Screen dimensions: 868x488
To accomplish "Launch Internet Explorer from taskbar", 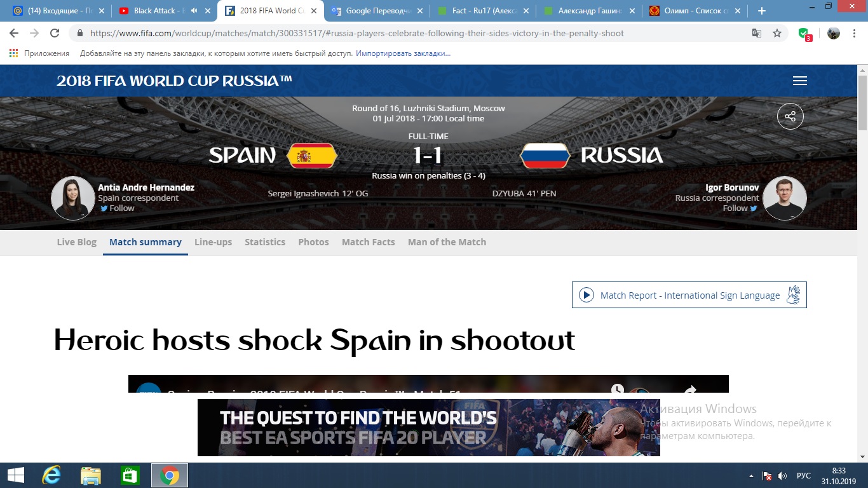I will pyautogui.click(x=51, y=475).
